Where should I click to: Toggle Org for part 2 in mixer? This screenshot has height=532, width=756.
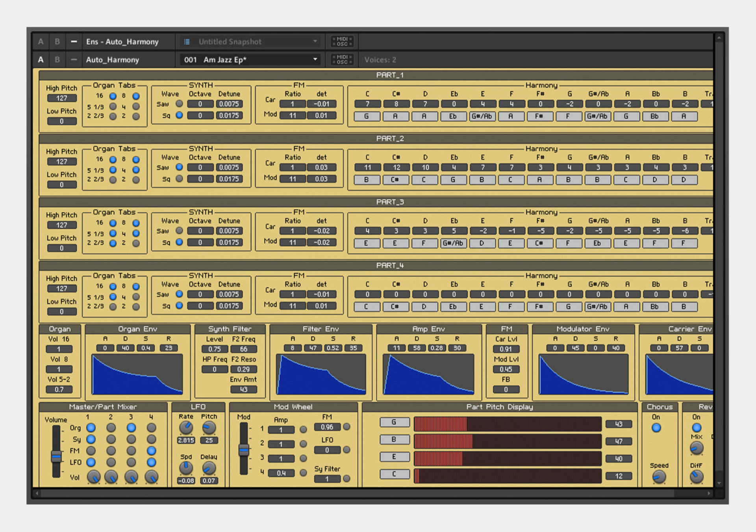111,428
